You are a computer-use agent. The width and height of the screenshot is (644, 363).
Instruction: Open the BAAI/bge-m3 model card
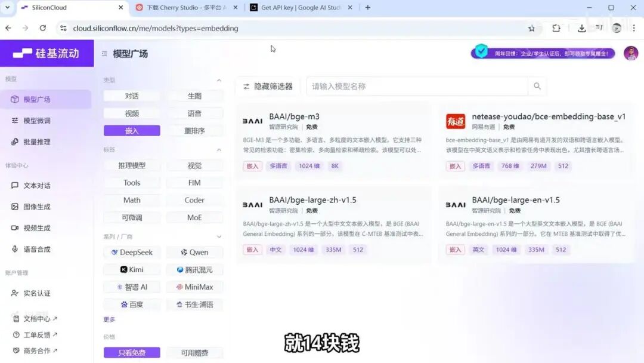point(333,141)
